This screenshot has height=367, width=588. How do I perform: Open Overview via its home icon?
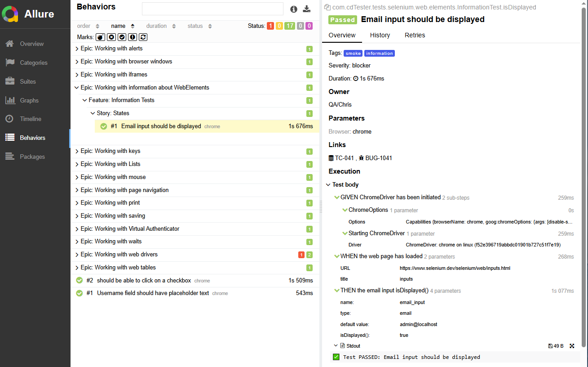(10, 44)
